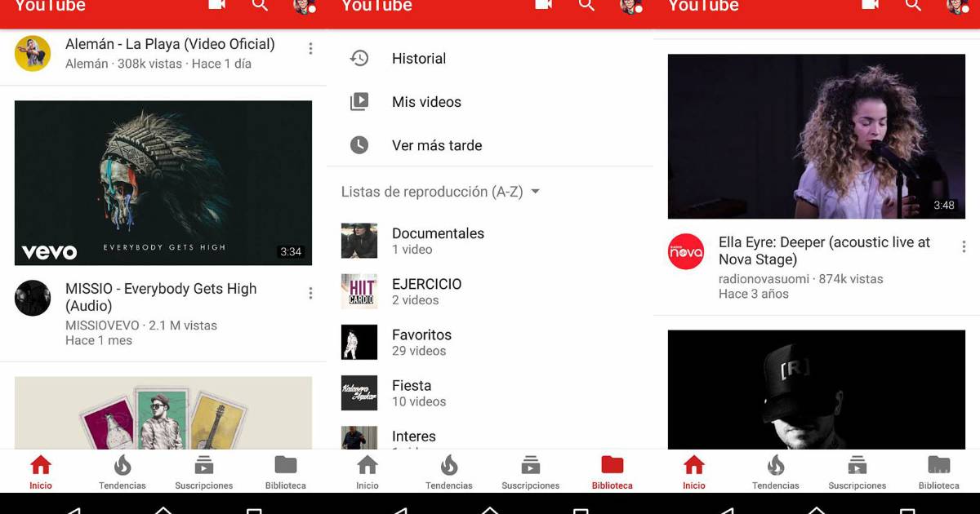Open Historial in the library list
This screenshot has width=980, height=514.
click(418, 59)
